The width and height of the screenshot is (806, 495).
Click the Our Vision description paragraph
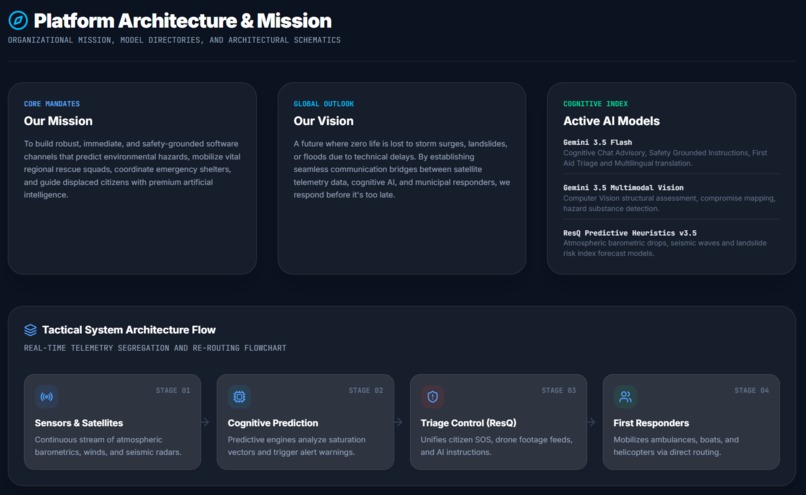[402, 169]
